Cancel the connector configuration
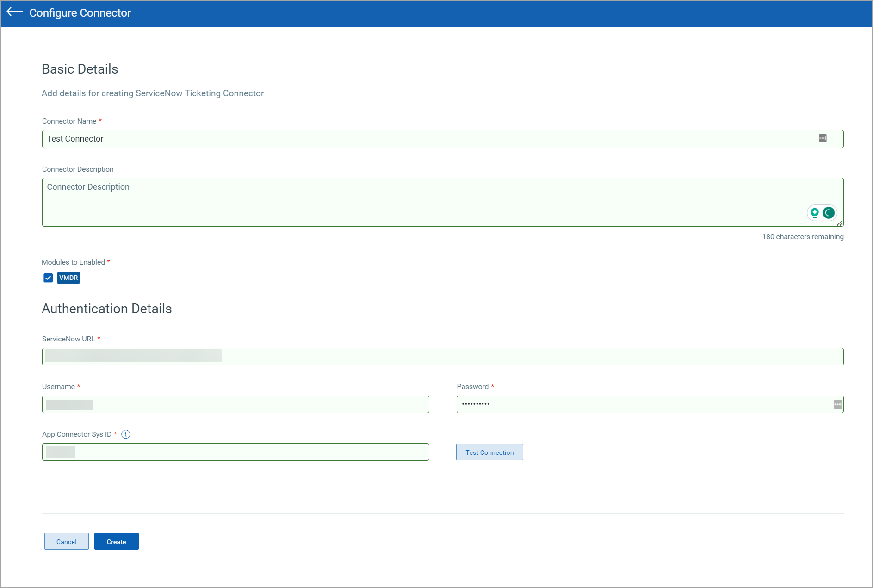This screenshot has width=873, height=588. click(67, 542)
